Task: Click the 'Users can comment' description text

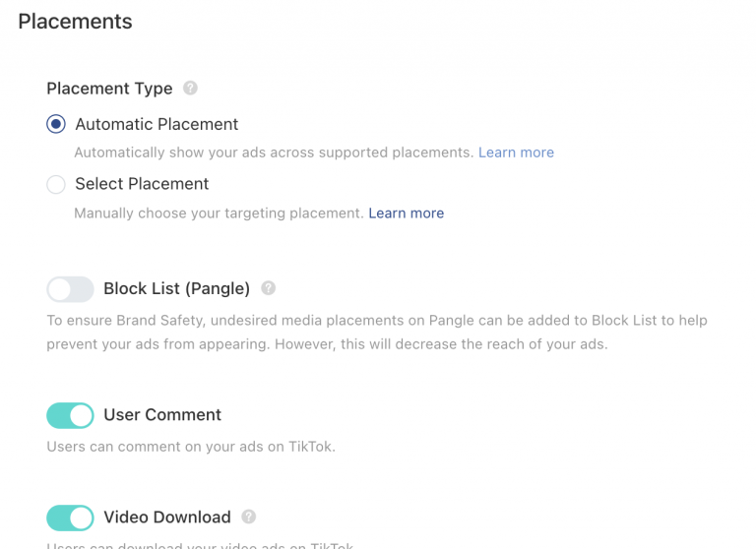Action: click(191, 447)
